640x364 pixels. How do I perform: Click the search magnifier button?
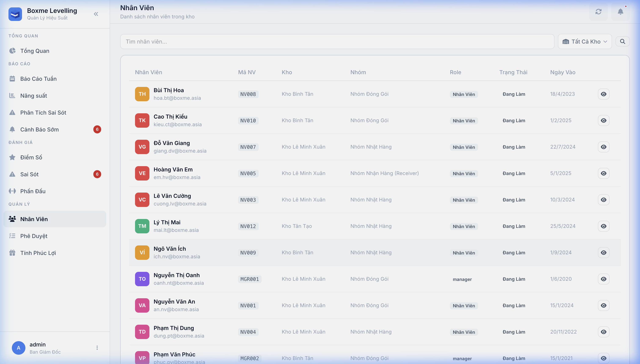pyautogui.click(x=622, y=41)
